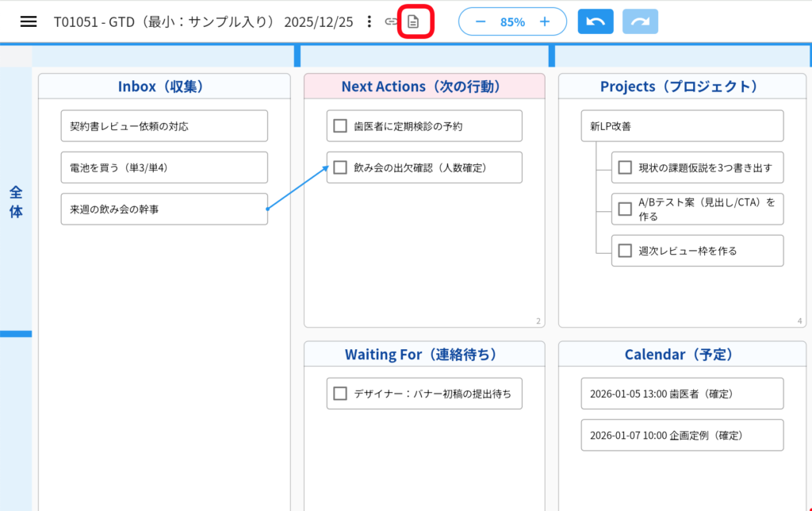Viewport: 812px width, 511px height.
Task: Open the hamburger main menu
Action: [29, 21]
